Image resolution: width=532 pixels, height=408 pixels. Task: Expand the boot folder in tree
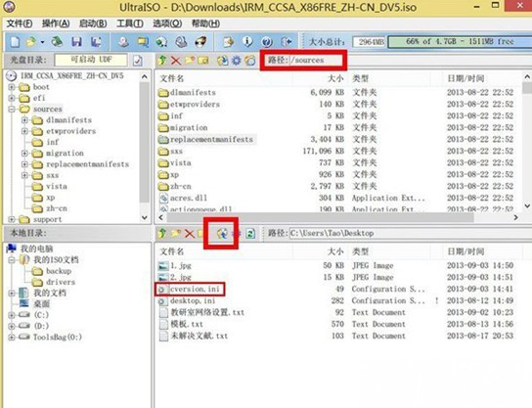pyautogui.click(x=12, y=87)
